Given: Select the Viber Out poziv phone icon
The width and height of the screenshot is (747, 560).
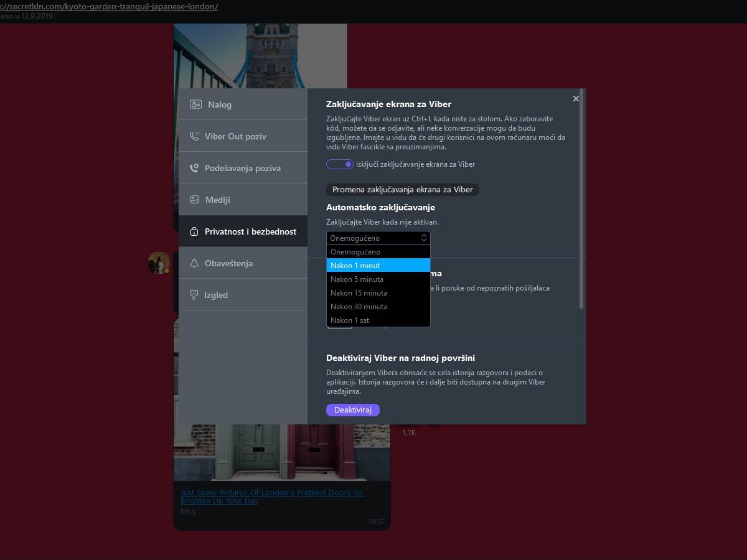Looking at the screenshot, I should click(195, 136).
